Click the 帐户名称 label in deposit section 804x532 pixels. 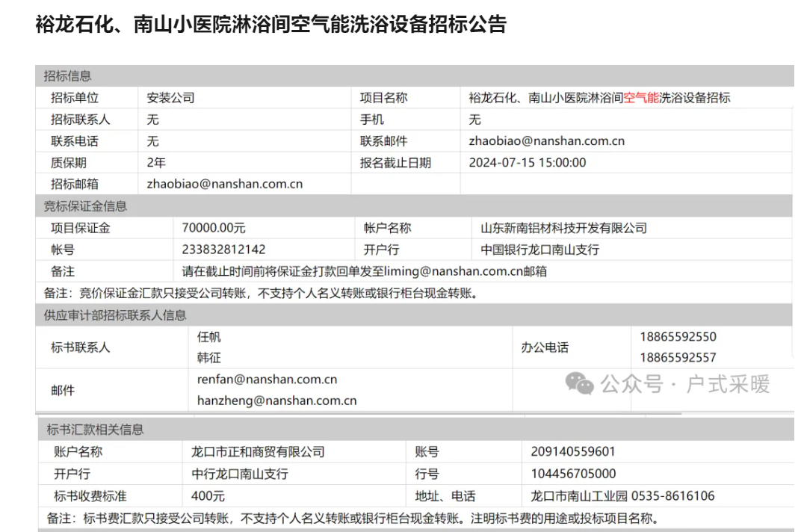point(388,228)
